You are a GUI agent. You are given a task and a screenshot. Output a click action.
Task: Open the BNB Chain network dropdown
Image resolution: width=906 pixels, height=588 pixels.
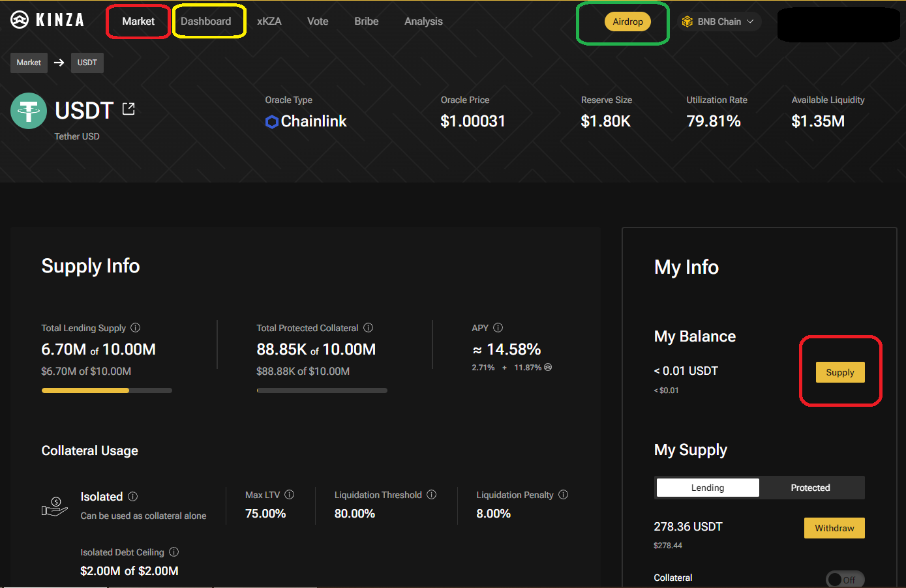[x=719, y=22]
